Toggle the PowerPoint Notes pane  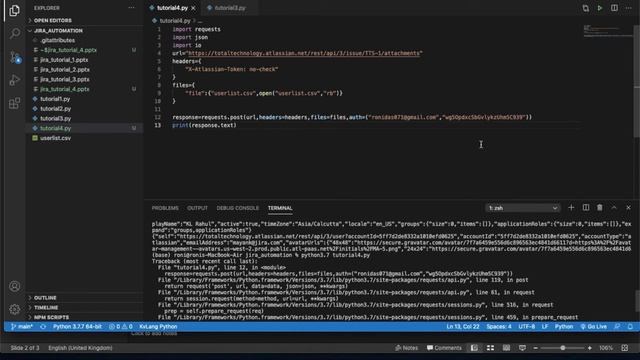point(407,348)
